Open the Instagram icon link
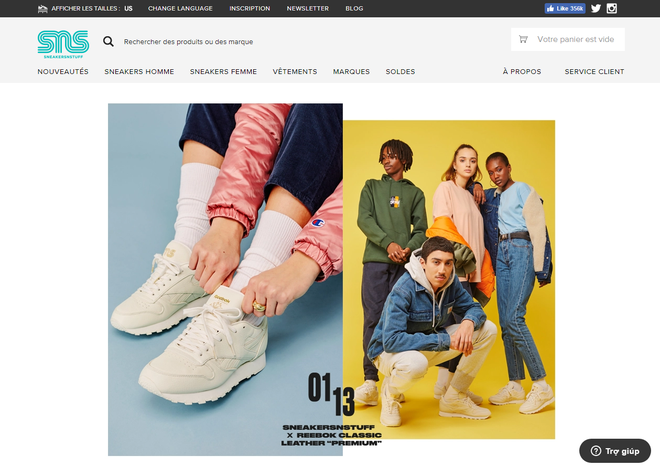Image resolution: width=660 pixels, height=466 pixels. click(612, 8)
